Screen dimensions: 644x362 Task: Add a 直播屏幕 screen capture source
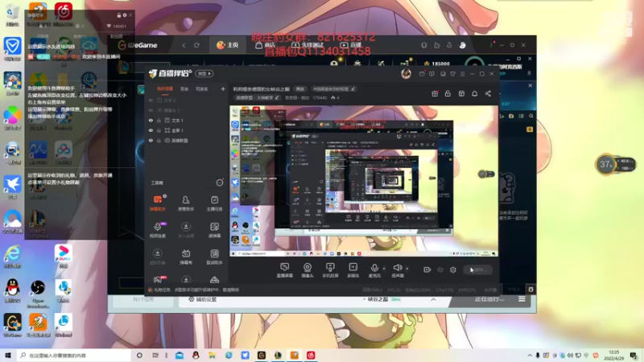(285, 270)
